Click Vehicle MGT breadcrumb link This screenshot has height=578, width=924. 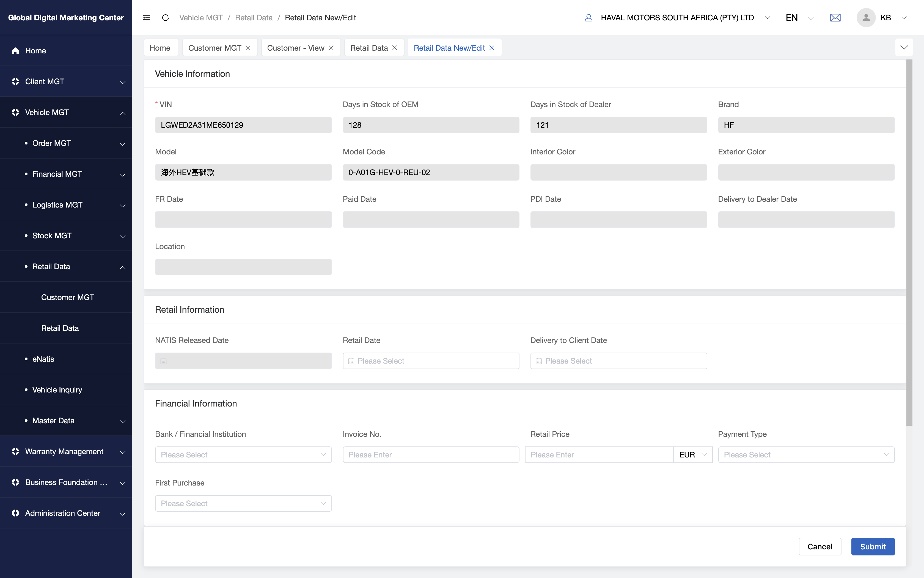point(201,18)
